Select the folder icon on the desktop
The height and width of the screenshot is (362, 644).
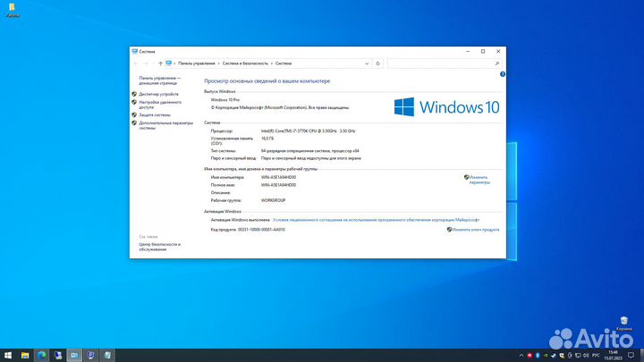pyautogui.click(x=13, y=10)
